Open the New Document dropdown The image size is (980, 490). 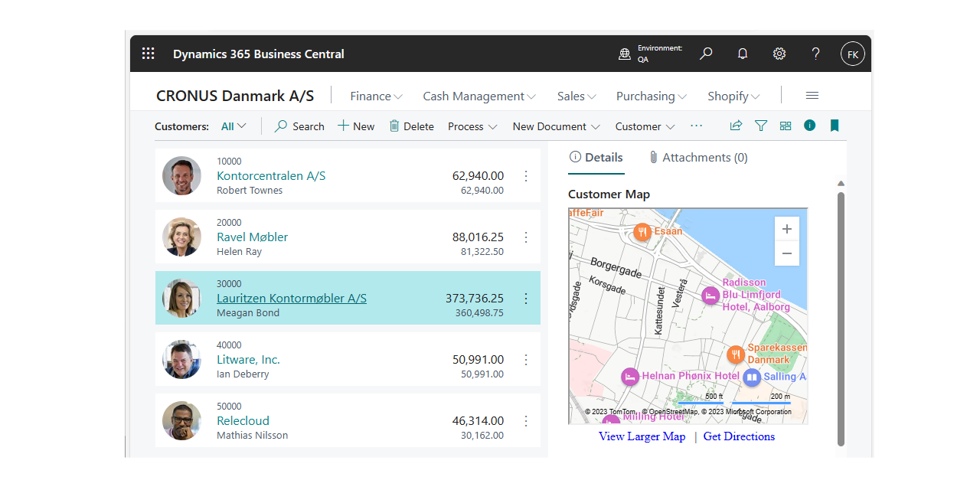coord(556,126)
